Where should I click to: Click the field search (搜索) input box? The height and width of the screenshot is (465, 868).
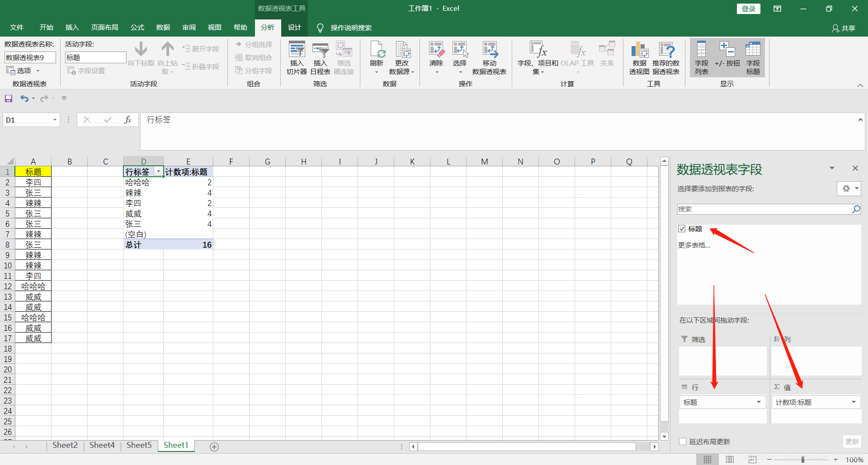[764, 209]
